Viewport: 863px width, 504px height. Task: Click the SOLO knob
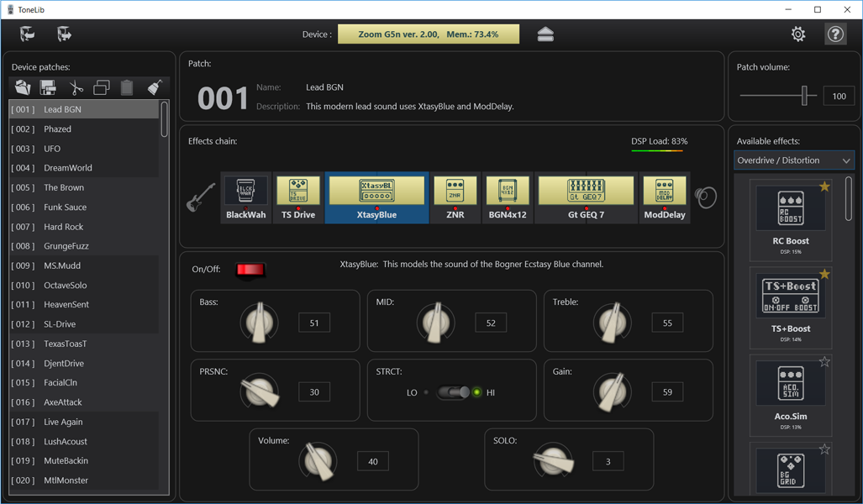coord(553,461)
